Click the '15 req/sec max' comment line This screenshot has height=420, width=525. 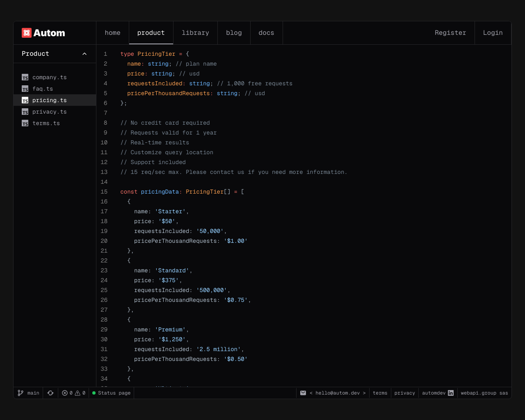(234, 172)
